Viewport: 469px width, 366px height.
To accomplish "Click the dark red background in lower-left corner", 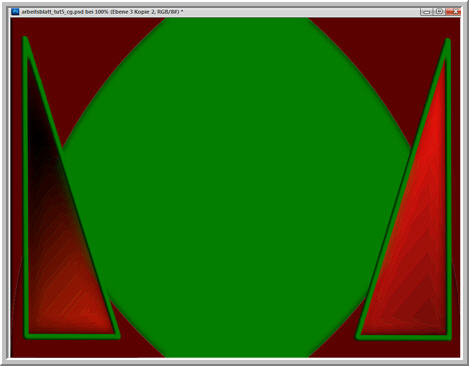I will [67, 348].
